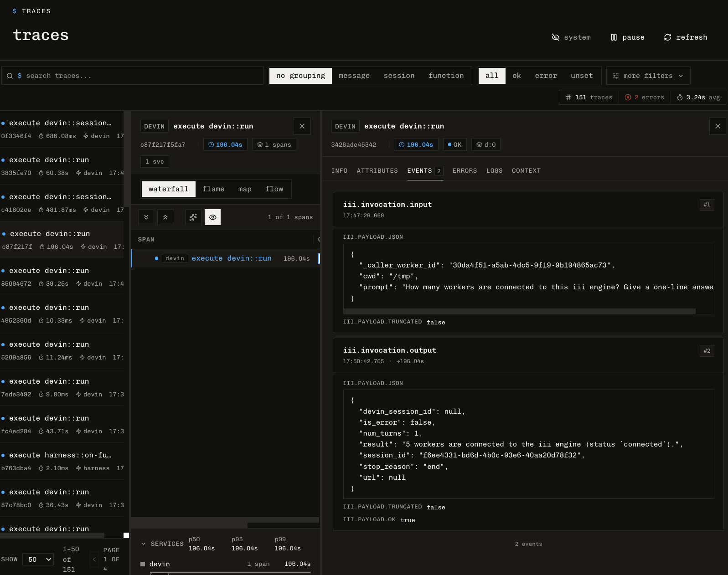The width and height of the screenshot is (728, 575).
Task: Open trace 0f3346f4 execute devin::session
Action: coord(62,129)
